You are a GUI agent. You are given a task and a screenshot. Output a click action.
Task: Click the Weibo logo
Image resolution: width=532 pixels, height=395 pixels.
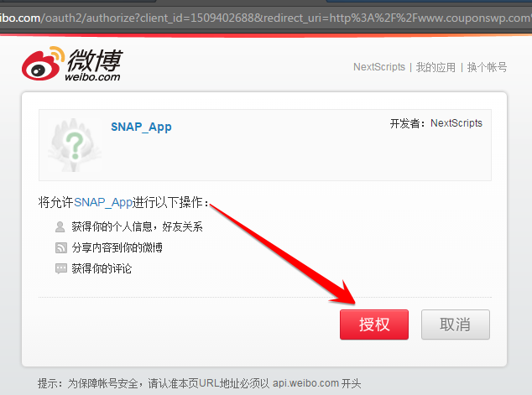[x=72, y=64]
